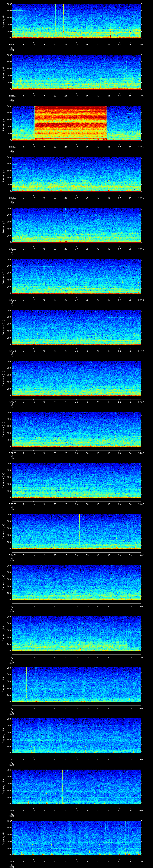Open the 13:23 spectrogram panel

click(x=76, y=481)
